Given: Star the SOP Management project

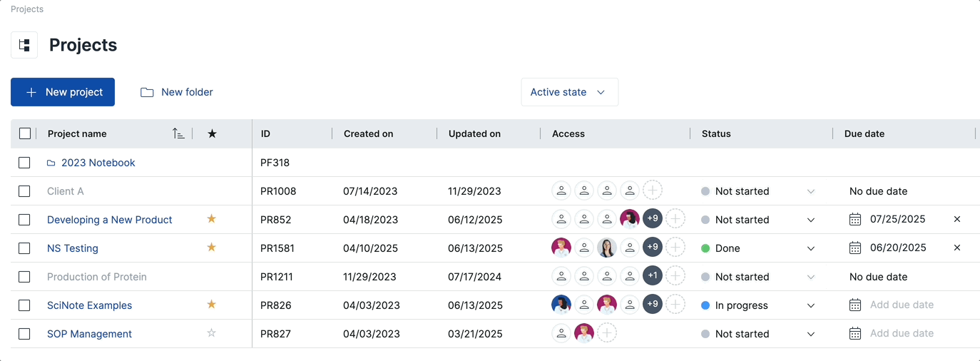Looking at the screenshot, I should coord(211,333).
